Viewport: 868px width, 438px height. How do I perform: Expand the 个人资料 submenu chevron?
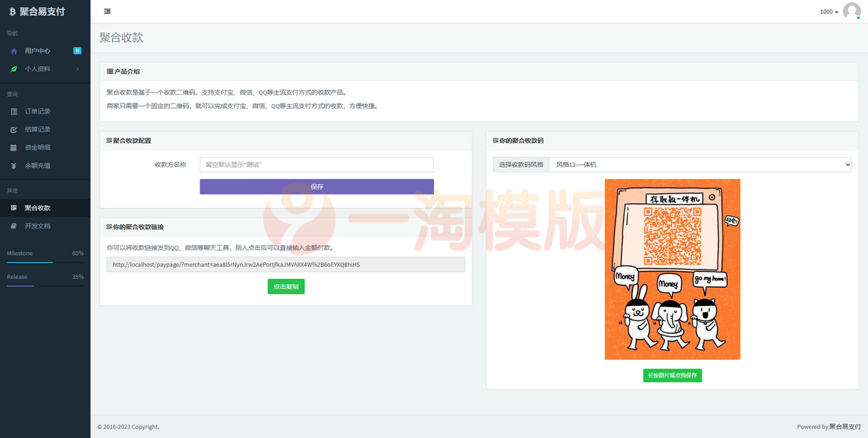[77, 69]
